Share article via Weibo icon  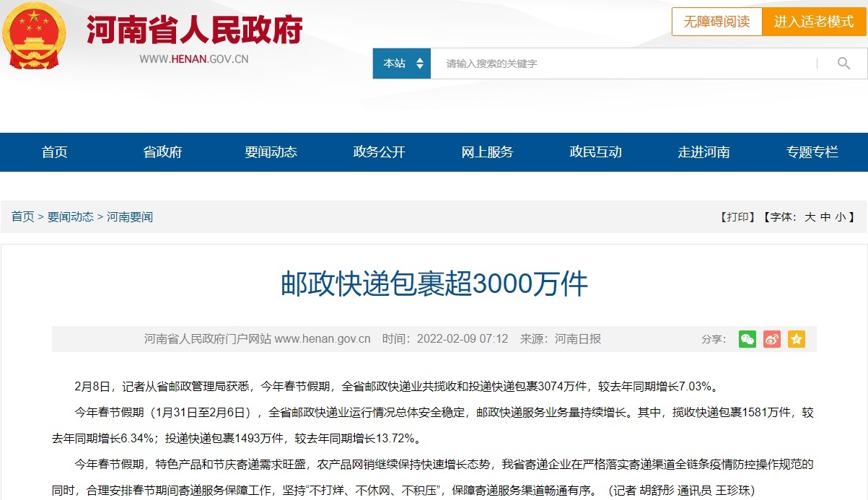coord(772,339)
